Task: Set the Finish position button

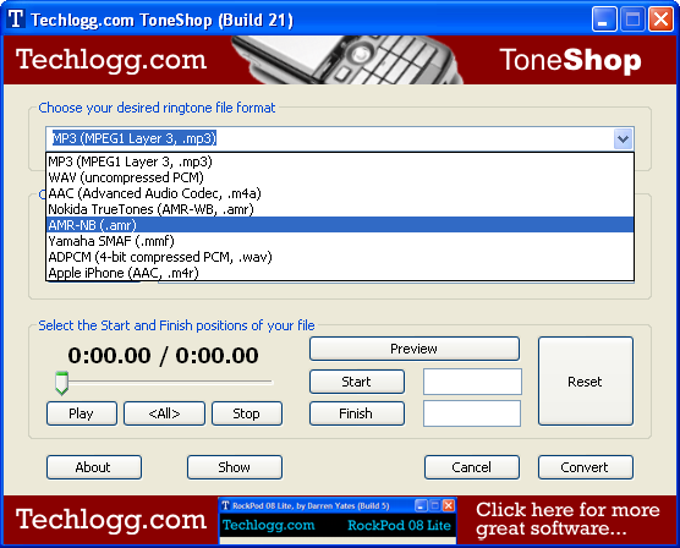Action: pos(357,414)
